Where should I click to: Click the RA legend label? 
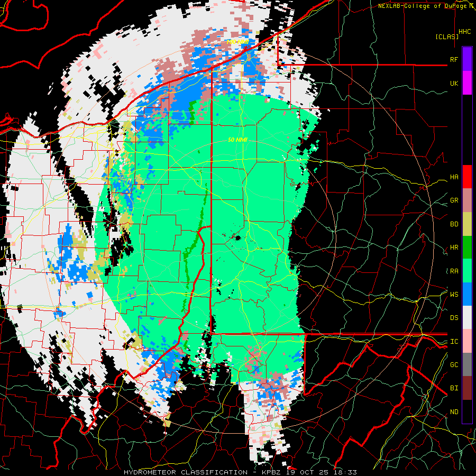tap(454, 271)
